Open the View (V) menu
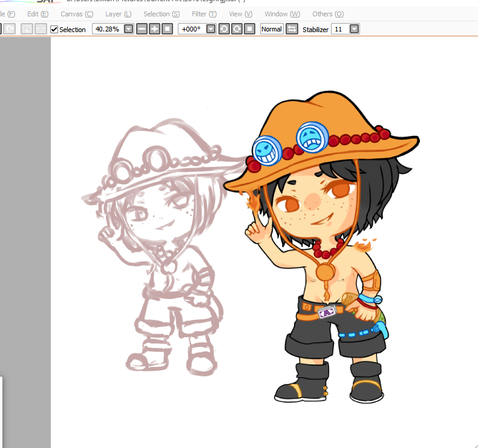 [241, 14]
